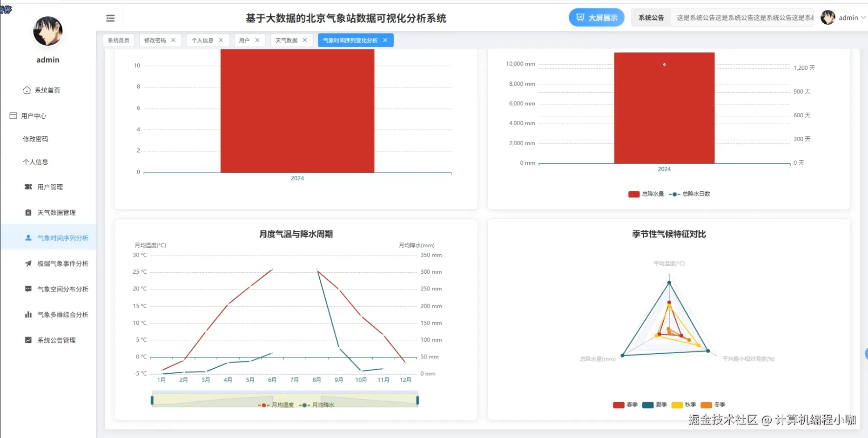Click the admin avatar in the sidebar
The height and width of the screenshot is (438, 868).
coord(48,31)
